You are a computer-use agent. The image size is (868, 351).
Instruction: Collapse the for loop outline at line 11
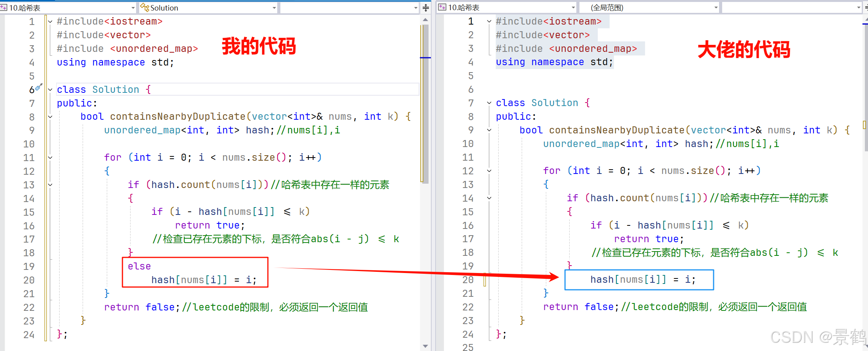point(50,157)
